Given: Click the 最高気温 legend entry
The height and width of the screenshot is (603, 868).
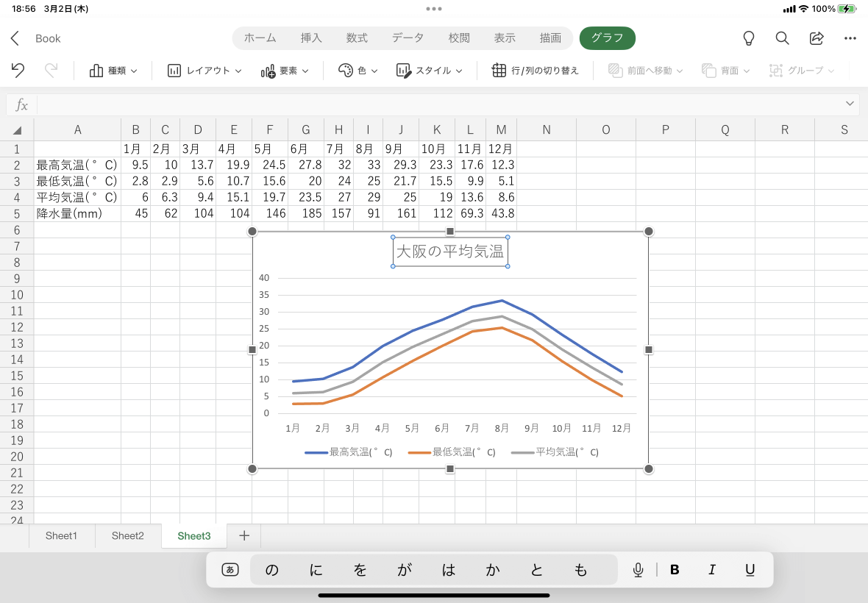Looking at the screenshot, I should pos(349,452).
